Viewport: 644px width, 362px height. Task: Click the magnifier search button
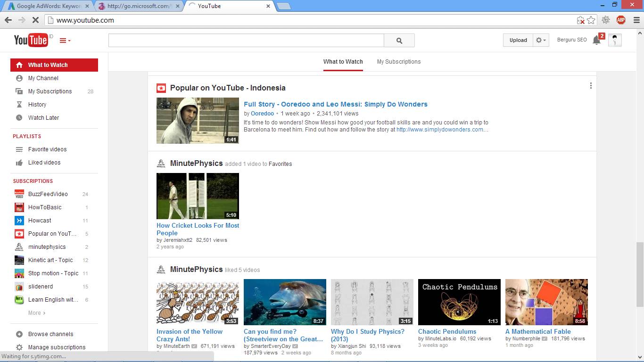click(399, 41)
